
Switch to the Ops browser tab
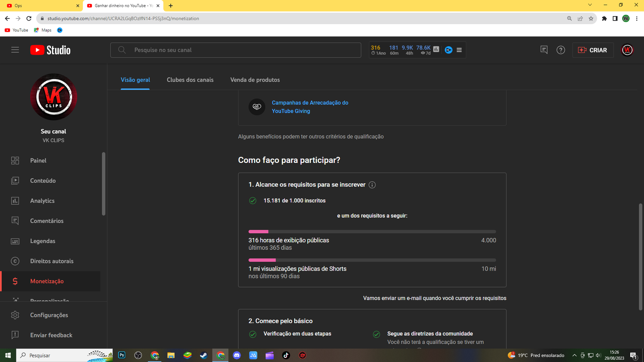tap(42, 6)
